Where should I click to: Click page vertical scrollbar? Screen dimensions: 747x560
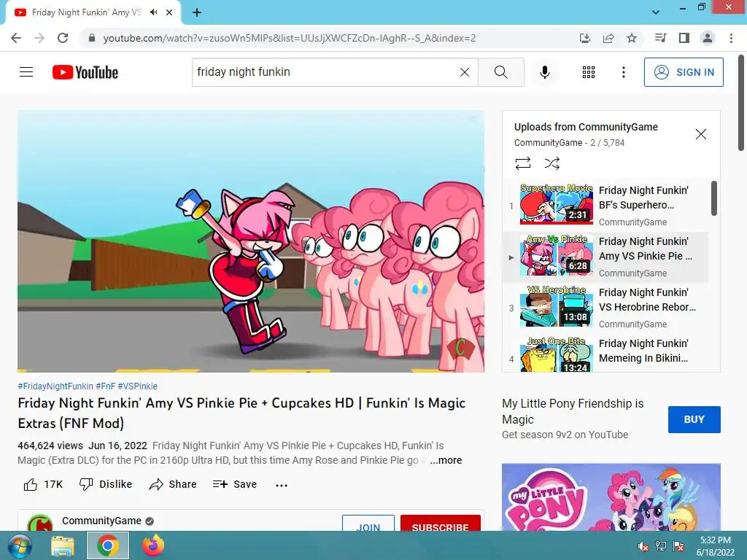tap(741, 102)
